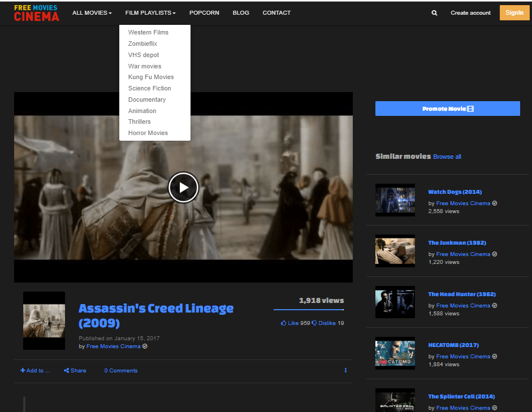Click verified badge under the Assassin's Creed title
This screenshot has width=532, height=412.
pyautogui.click(x=145, y=346)
